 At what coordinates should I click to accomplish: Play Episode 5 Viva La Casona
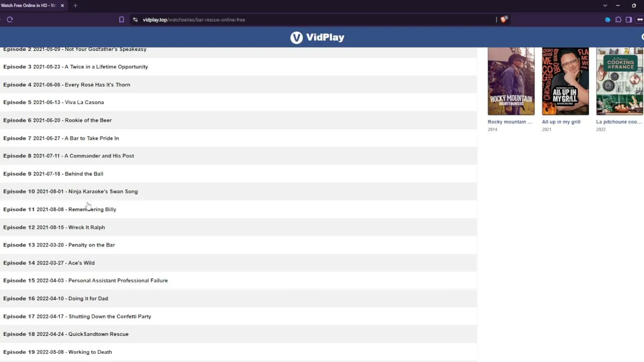click(238, 103)
